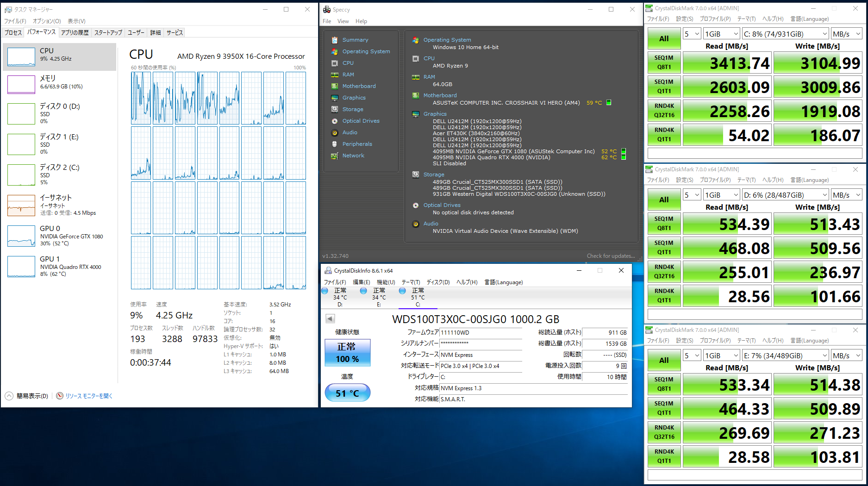Open test count dropdown for C: drive benchmark

click(x=692, y=34)
